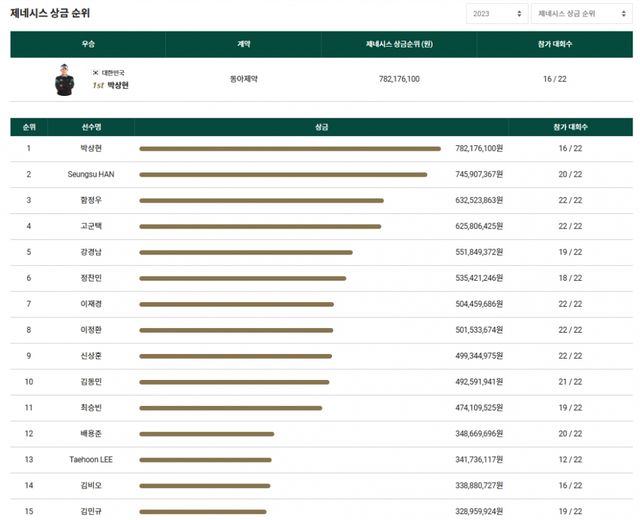Open 박상현 name in winner banner
This screenshot has height=520, width=640.
pyautogui.click(x=117, y=85)
